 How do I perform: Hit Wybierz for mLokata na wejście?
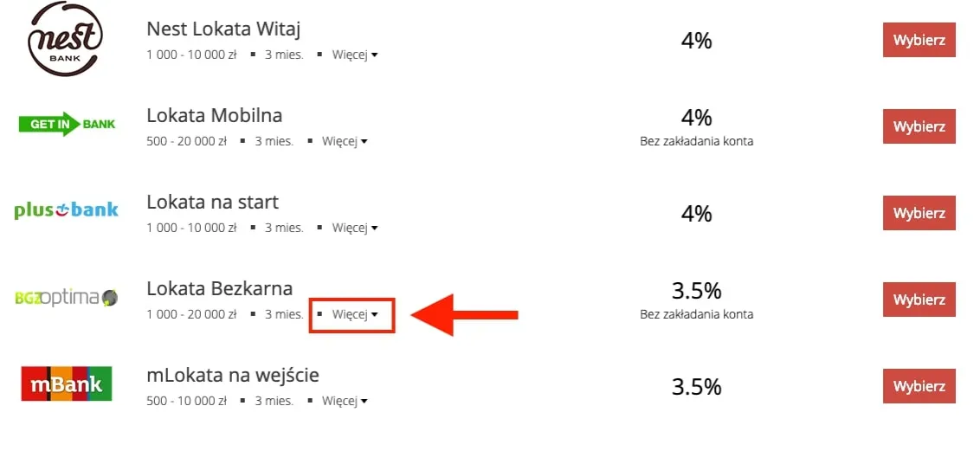919,386
